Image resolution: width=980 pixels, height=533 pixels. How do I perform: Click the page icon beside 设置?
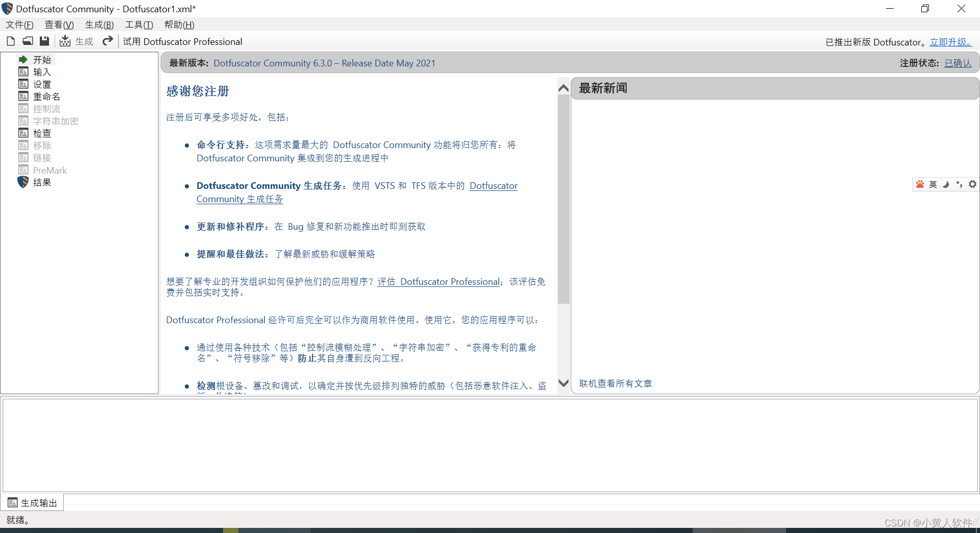click(23, 84)
